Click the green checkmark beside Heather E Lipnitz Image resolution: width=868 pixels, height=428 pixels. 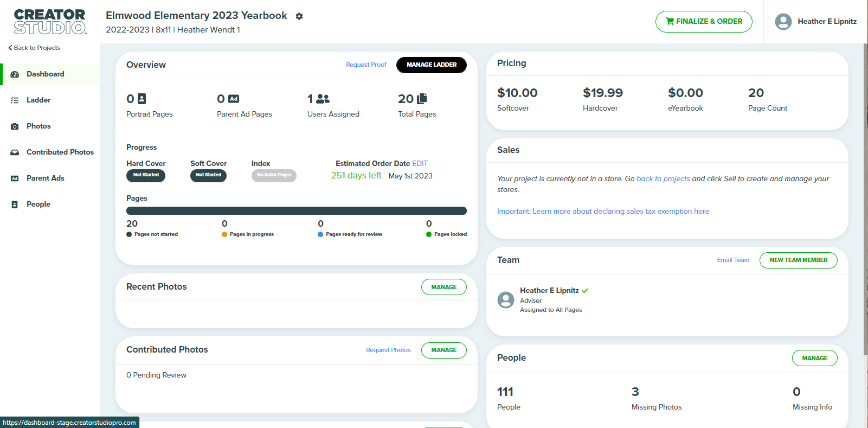(x=585, y=291)
